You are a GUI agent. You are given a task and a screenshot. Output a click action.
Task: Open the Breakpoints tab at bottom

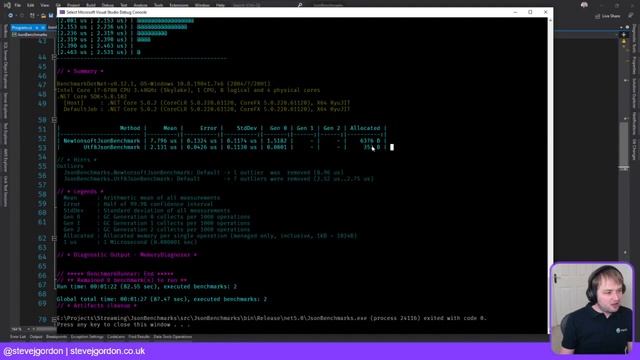tap(56, 337)
